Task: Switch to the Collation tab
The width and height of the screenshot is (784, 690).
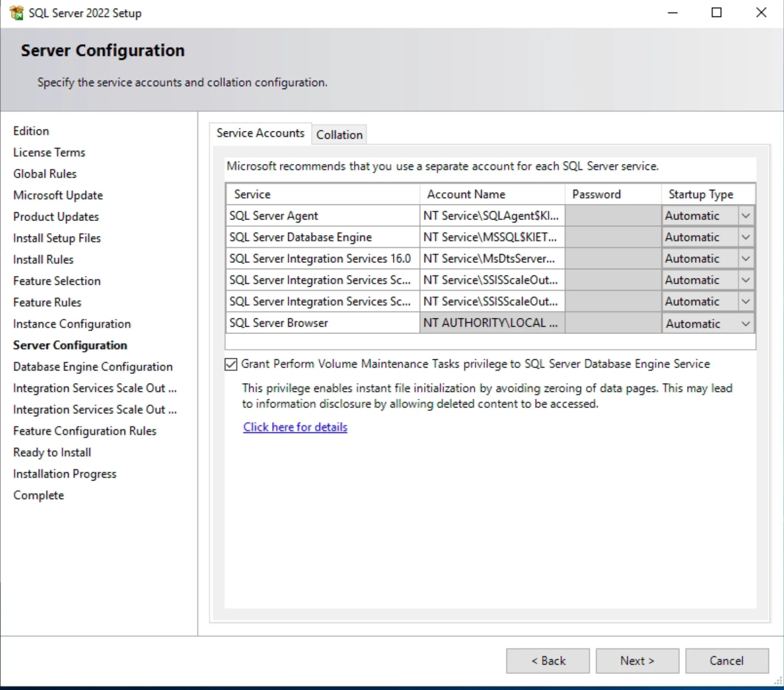Action: point(339,135)
